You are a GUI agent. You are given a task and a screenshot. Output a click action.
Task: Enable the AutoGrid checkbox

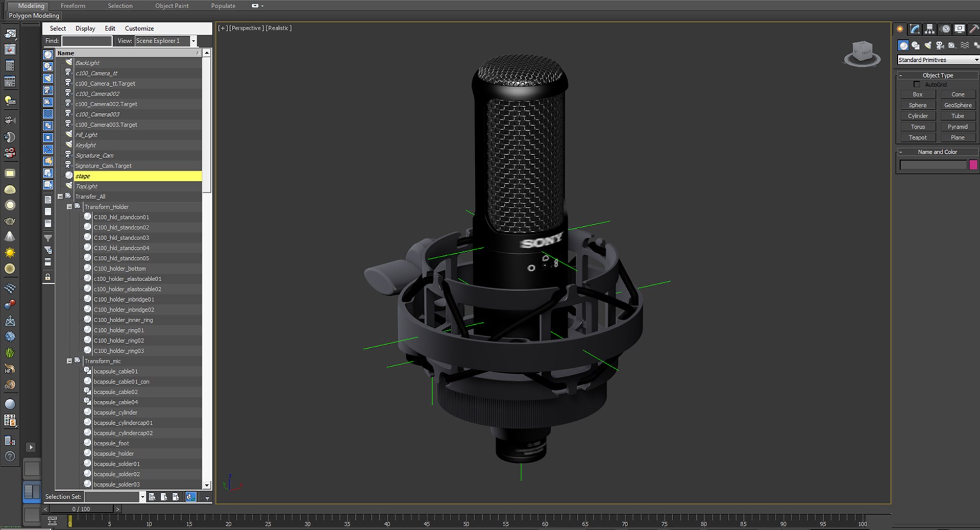(917, 84)
